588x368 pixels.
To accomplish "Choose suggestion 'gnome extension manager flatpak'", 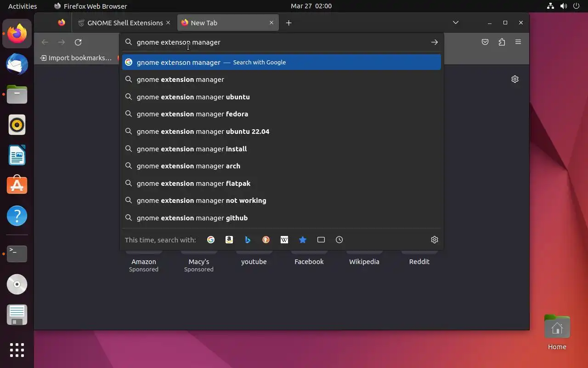I will click(281, 184).
